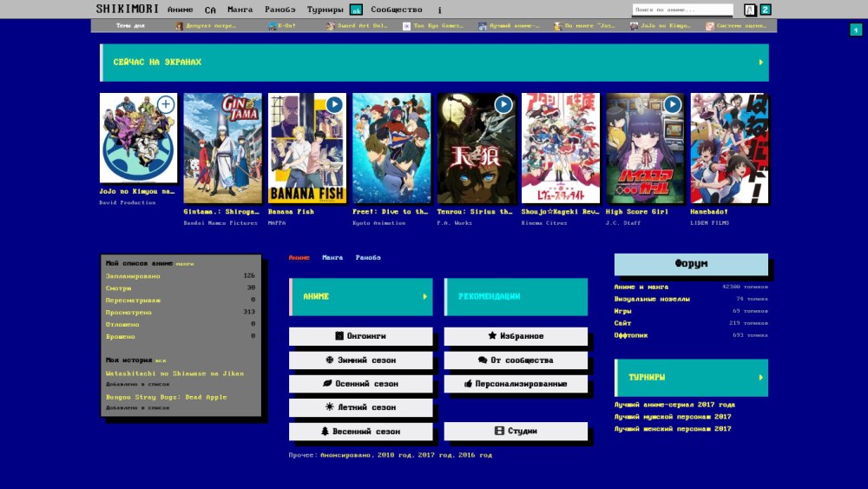Image resolution: width=868 pixels, height=489 pixels.
Task: Open the Летний сезон button
Action: pyautogui.click(x=360, y=407)
